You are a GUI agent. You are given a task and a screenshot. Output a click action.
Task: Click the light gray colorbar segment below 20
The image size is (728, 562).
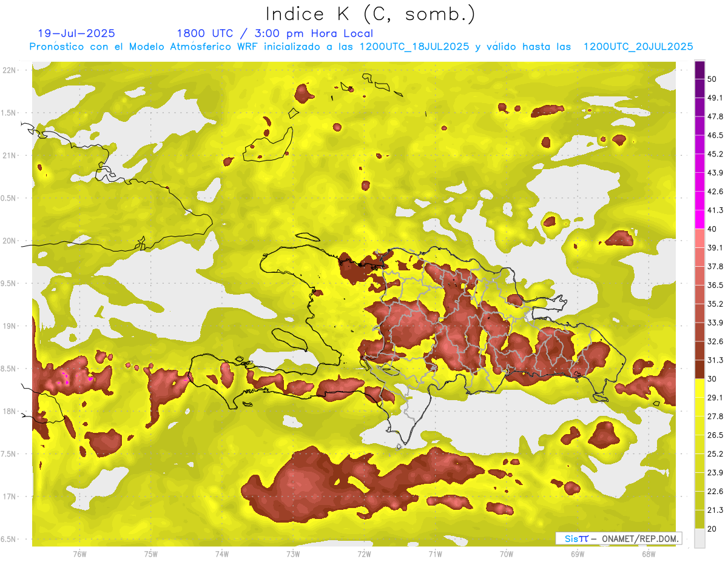[700, 538]
